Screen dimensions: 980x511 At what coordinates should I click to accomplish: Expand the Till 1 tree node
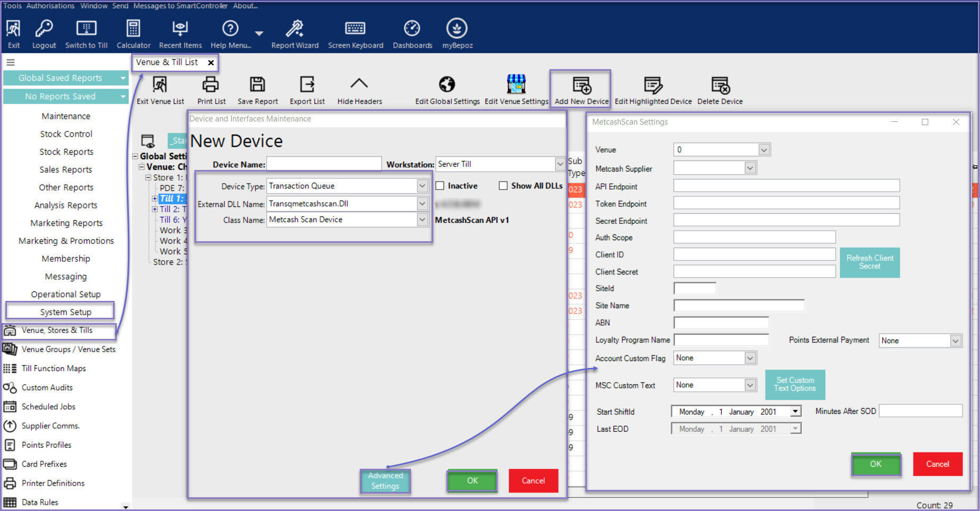click(155, 198)
